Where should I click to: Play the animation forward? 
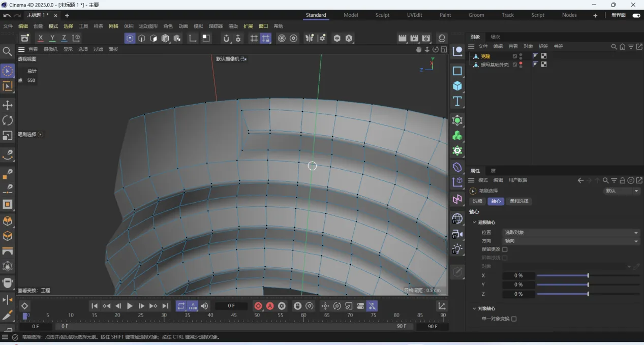click(x=130, y=306)
